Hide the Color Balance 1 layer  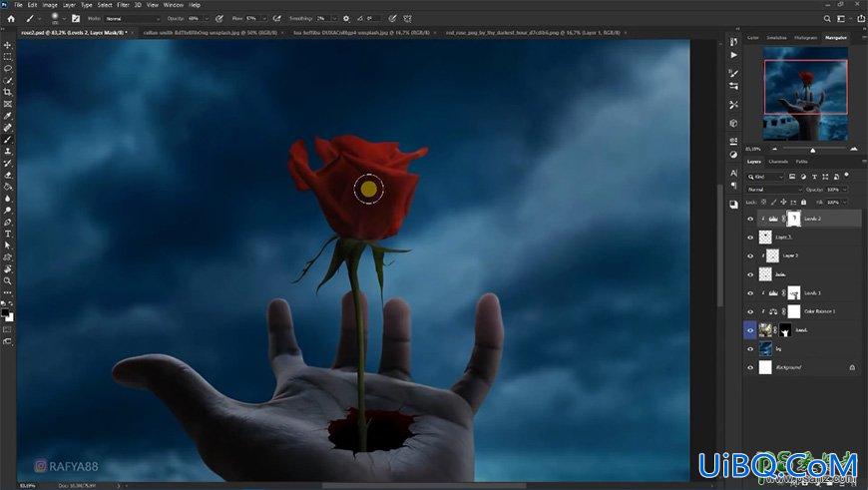point(750,311)
